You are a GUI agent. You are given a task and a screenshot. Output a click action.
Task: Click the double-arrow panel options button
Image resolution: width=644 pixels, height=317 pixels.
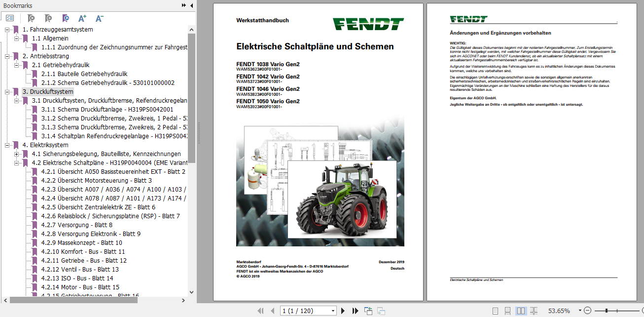[184, 5]
